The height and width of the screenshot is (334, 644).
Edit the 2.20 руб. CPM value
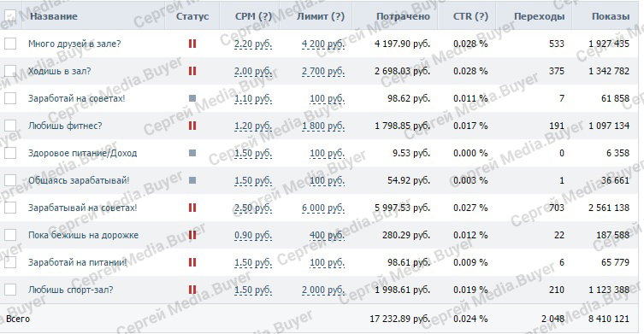[253, 44]
